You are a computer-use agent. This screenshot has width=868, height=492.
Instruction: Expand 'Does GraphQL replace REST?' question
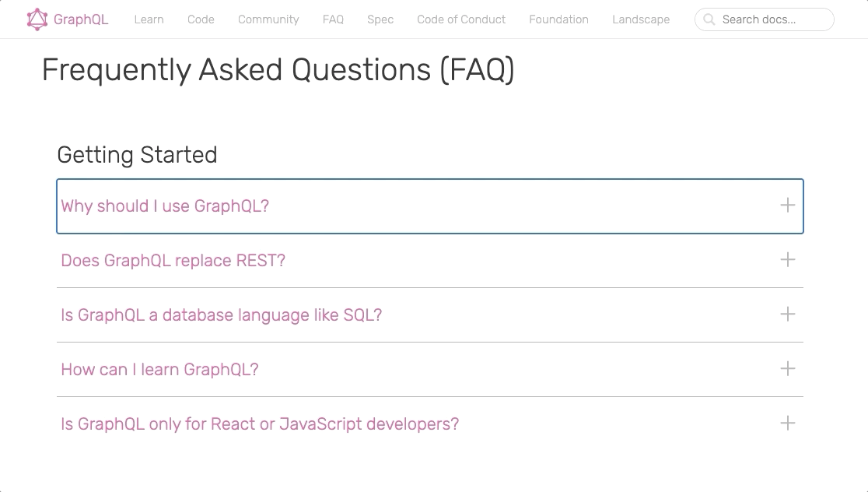[x=429, y=261]
